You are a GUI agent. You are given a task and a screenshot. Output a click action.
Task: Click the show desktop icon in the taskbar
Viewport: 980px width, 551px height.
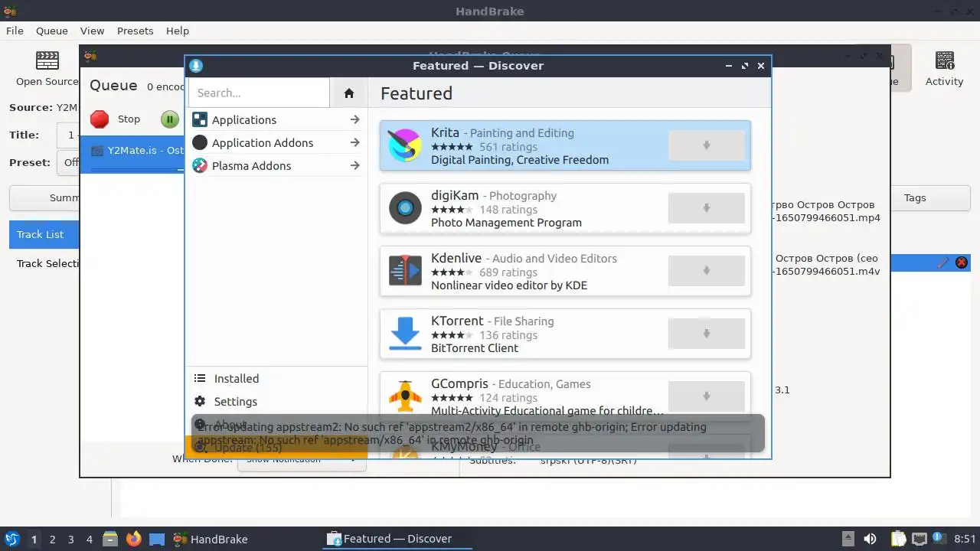[157, 539]
